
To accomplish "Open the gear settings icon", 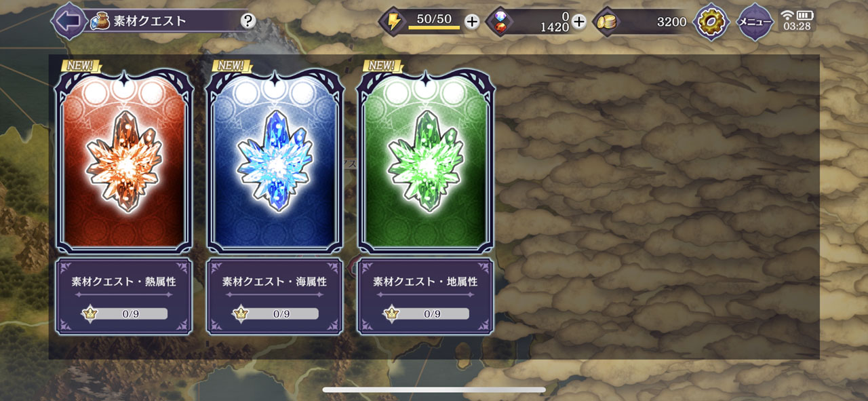I will point(712,22).
